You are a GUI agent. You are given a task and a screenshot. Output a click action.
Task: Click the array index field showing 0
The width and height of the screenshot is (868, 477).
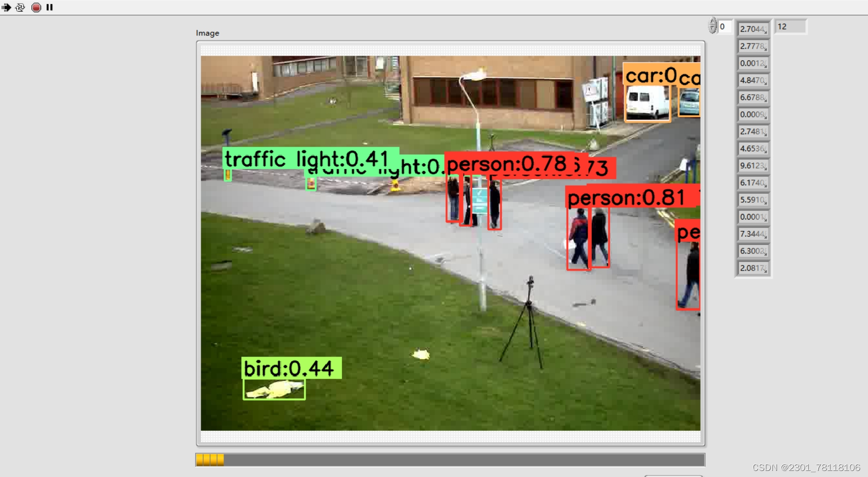coord(724,27)
